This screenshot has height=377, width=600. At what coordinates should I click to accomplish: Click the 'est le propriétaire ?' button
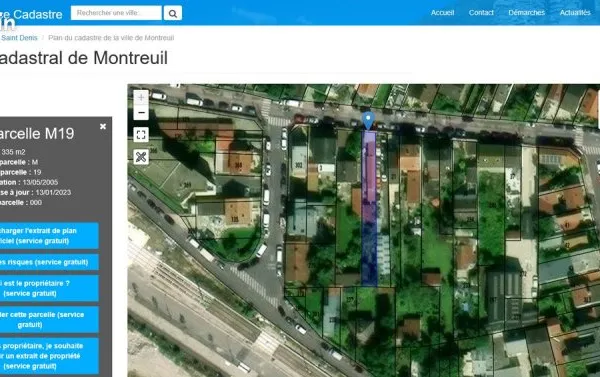[49, 288]
